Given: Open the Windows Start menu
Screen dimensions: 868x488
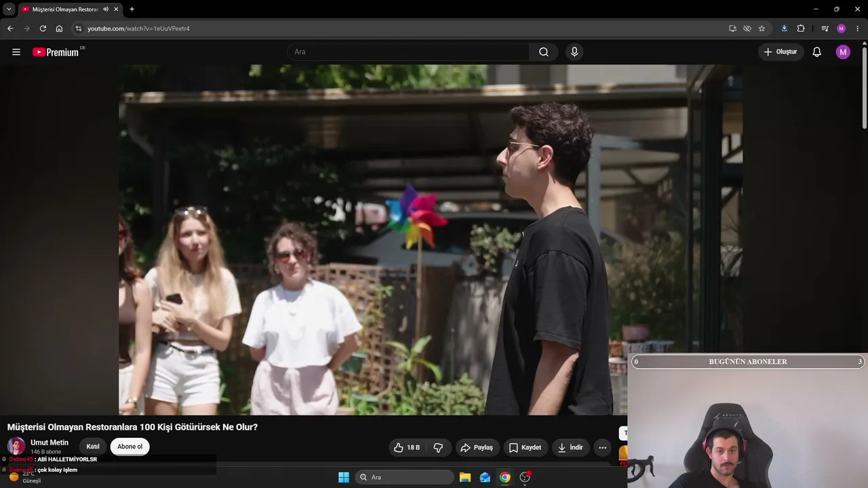Looking at the screenshot, I should click(x=344, y=477).
